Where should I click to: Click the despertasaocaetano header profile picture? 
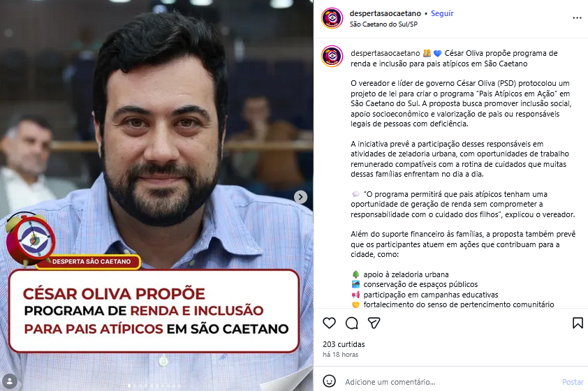point(332,18)
